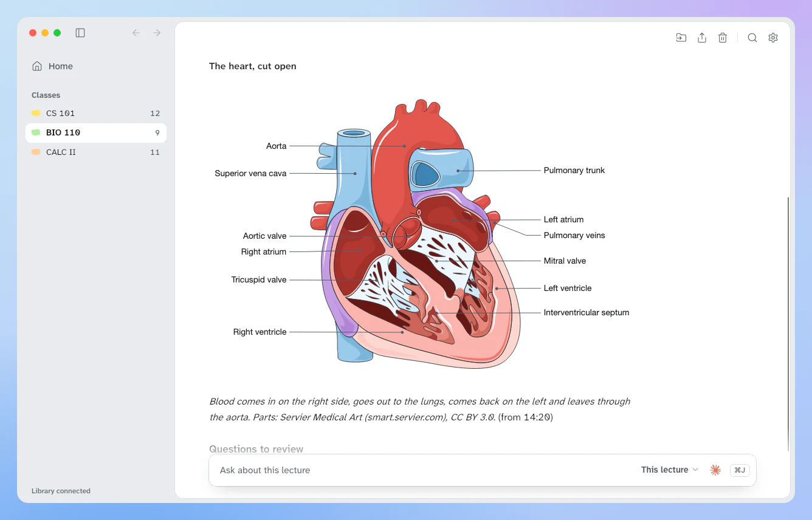Click the Pulmonary trunk label
812x520 pixels.
tap(574, 170)
